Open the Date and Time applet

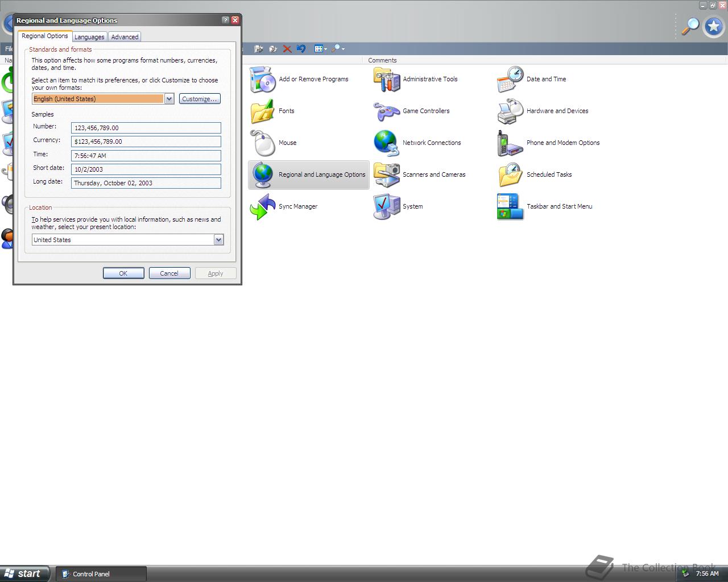(511, 80)
